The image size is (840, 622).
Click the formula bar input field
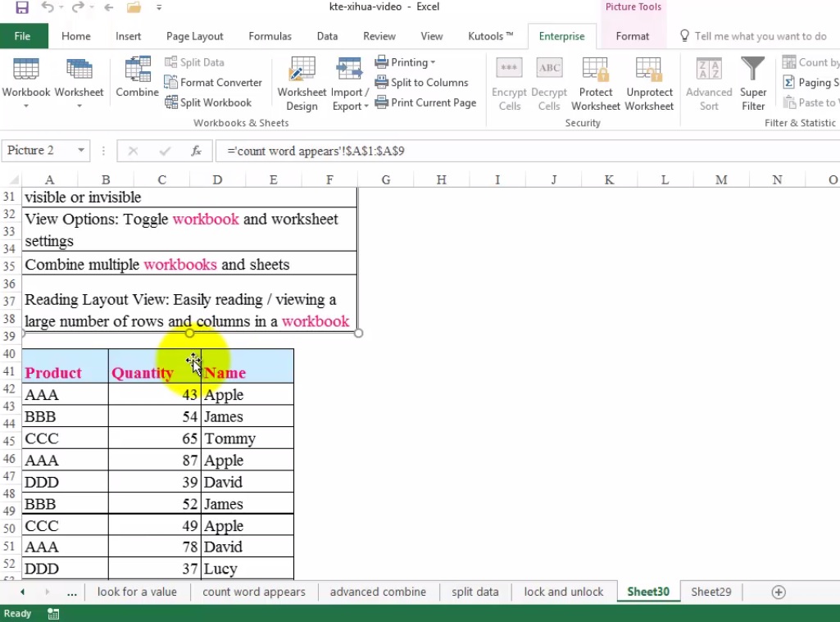tap(524, 151)
